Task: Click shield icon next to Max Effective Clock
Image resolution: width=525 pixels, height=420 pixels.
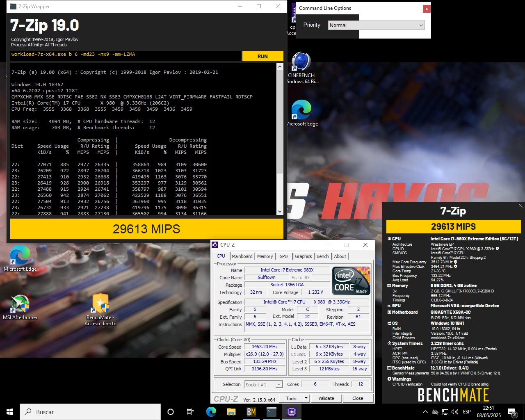Action: [x=456, y=266]
